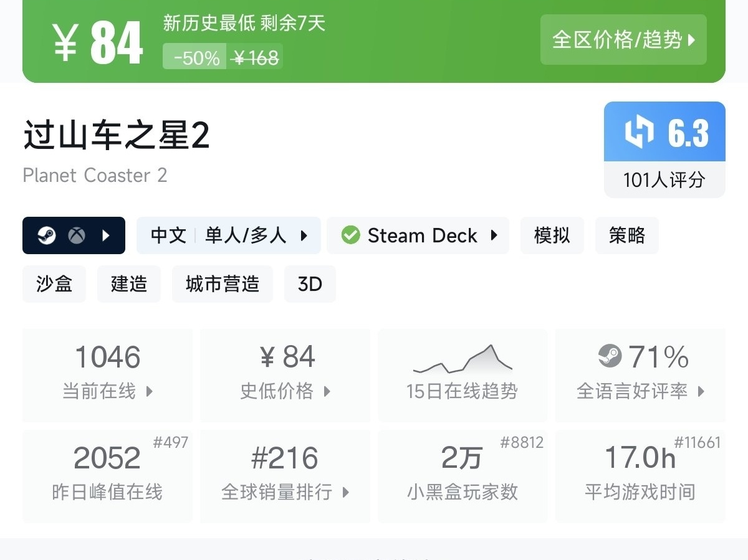Select the 策略 tag

point(626,235)
